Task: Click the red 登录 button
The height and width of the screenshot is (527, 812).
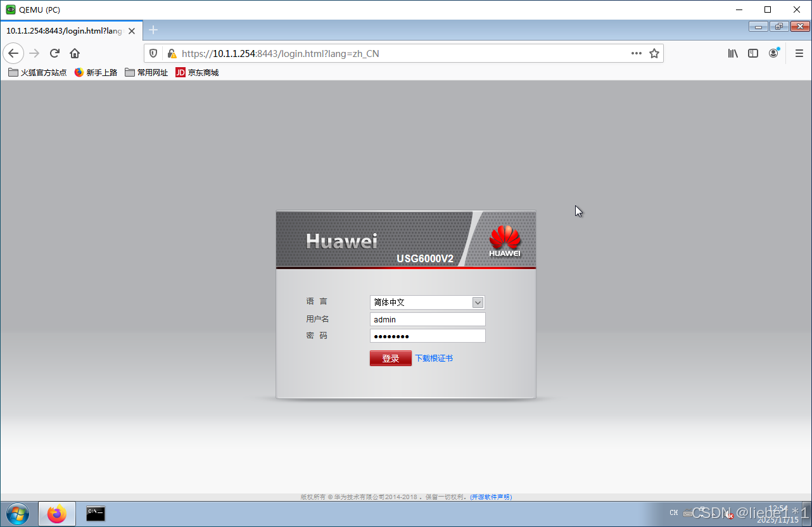Action: point(391,359)
